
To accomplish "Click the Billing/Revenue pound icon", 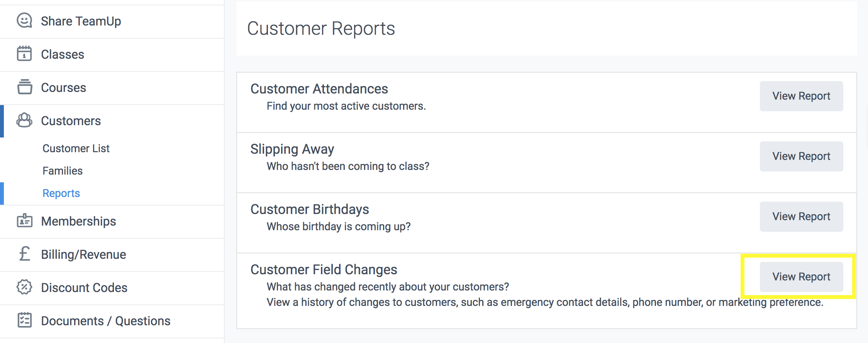I will click(24, 254).
